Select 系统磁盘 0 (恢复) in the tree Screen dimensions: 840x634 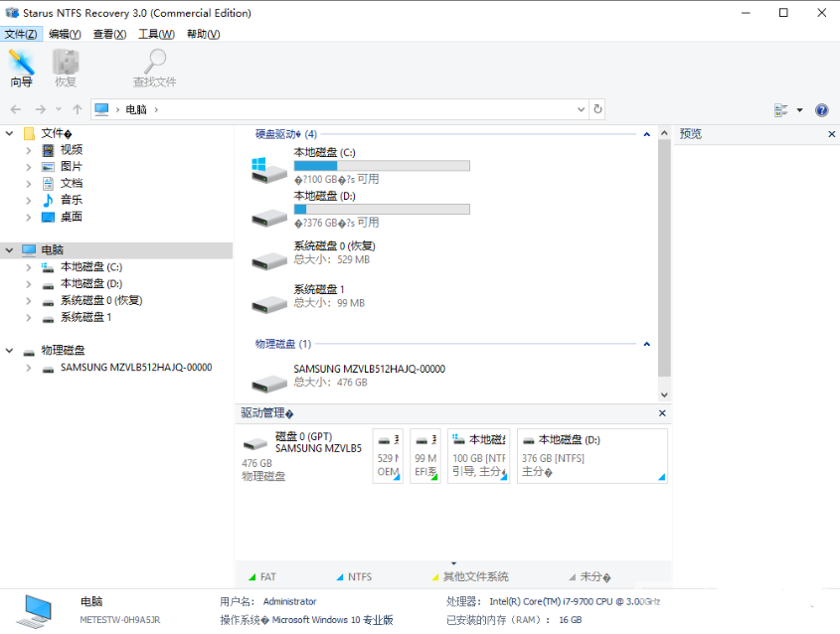101,300
